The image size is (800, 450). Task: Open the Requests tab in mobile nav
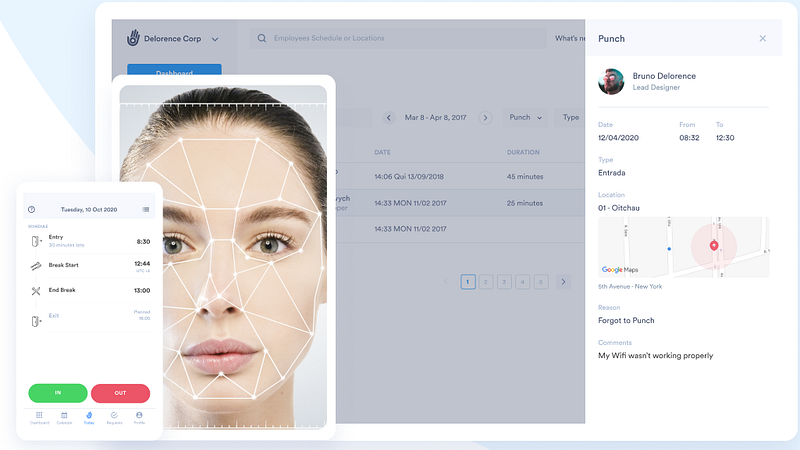[x=114, y=418]
